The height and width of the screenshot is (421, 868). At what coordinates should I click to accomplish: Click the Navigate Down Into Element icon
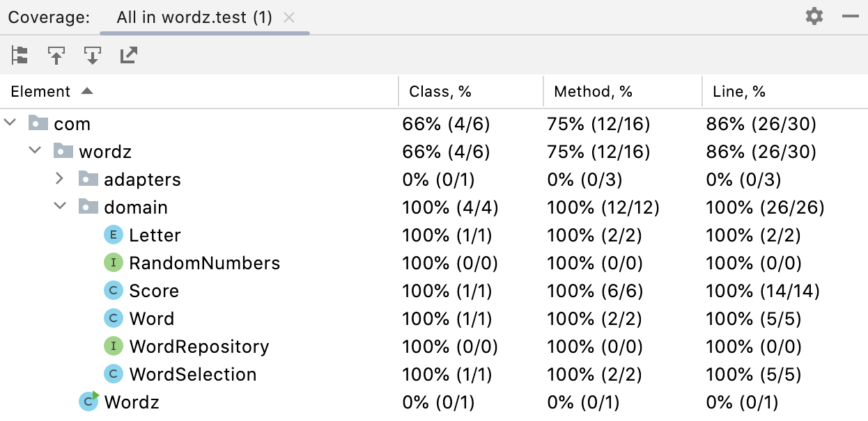[93, 55]
